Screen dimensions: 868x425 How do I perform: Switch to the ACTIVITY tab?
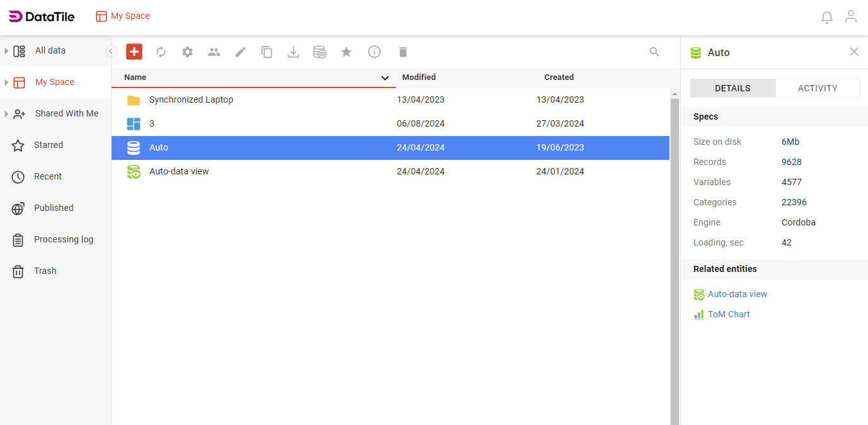818,88
